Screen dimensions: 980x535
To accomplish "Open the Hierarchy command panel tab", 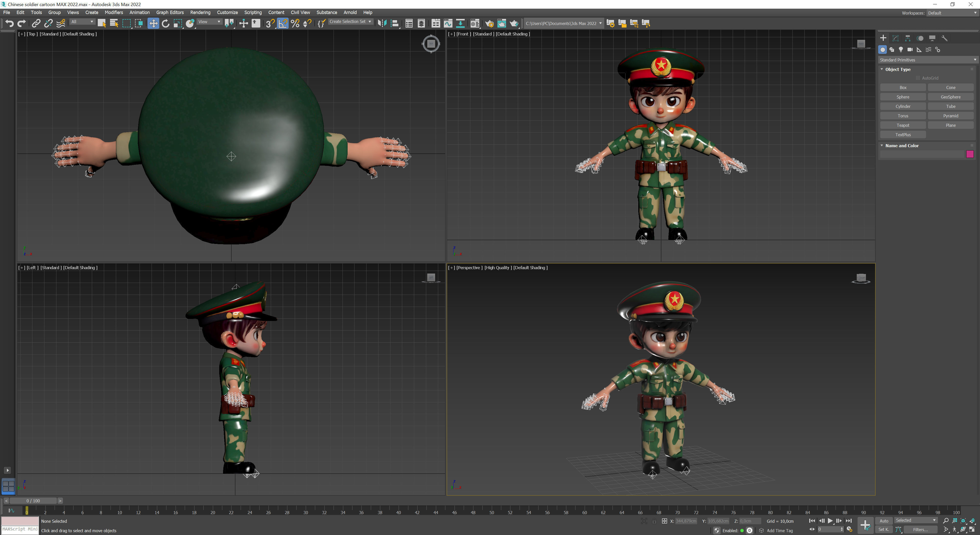I will (908, 38).
